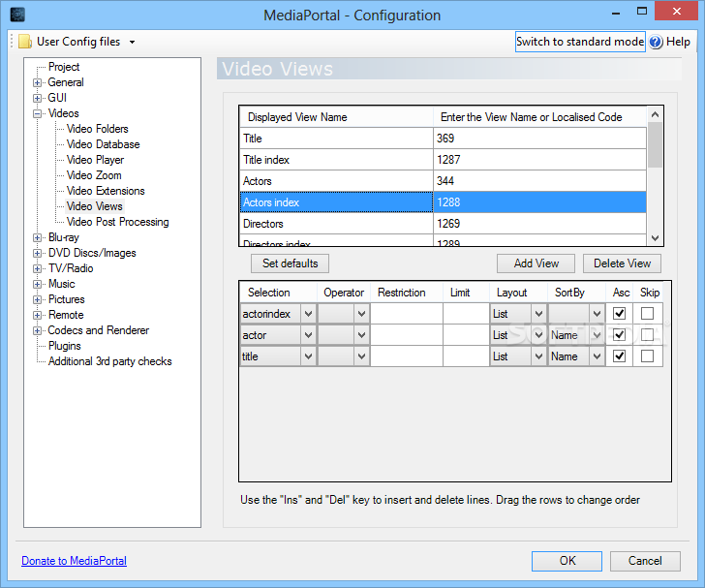Toggle Skip checkbox for actor row
This screenshot has height=588, width=705.
[647, 335]
